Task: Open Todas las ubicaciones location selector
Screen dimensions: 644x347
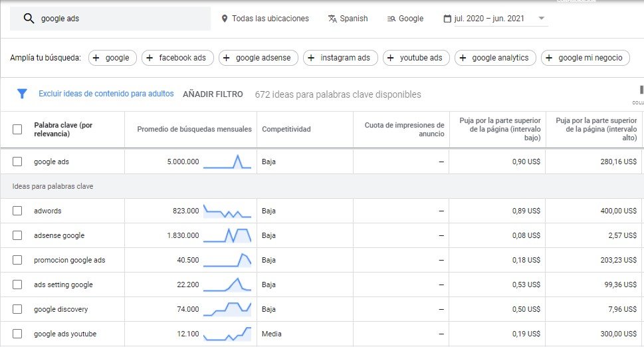Action: (265, 19)
